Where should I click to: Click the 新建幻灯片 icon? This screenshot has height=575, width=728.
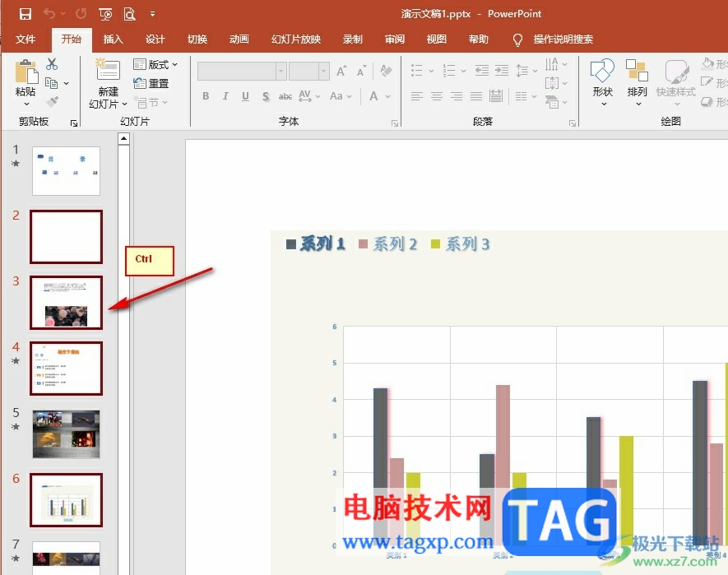[x=108, y=70]
